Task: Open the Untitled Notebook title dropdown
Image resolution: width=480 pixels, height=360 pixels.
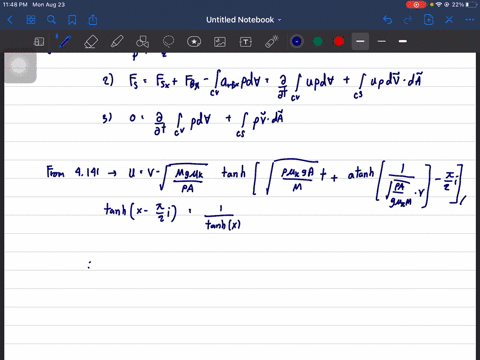Action: (244, 20)
